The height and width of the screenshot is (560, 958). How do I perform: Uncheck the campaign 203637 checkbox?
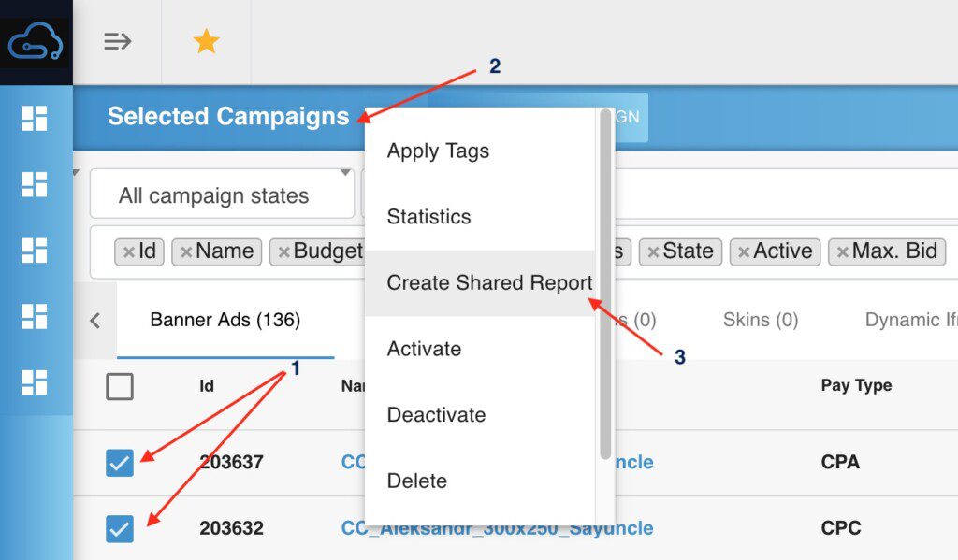click(x=120, y=462)
